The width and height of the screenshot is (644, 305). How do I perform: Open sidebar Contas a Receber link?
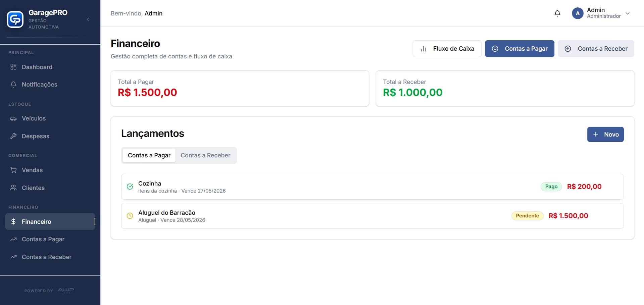(50, 257)
